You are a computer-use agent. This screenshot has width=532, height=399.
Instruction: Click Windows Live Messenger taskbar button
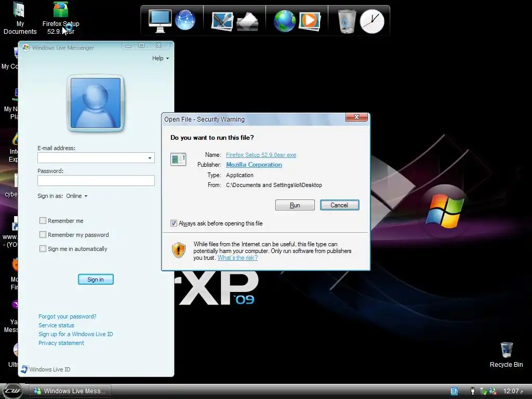[70, 391]
